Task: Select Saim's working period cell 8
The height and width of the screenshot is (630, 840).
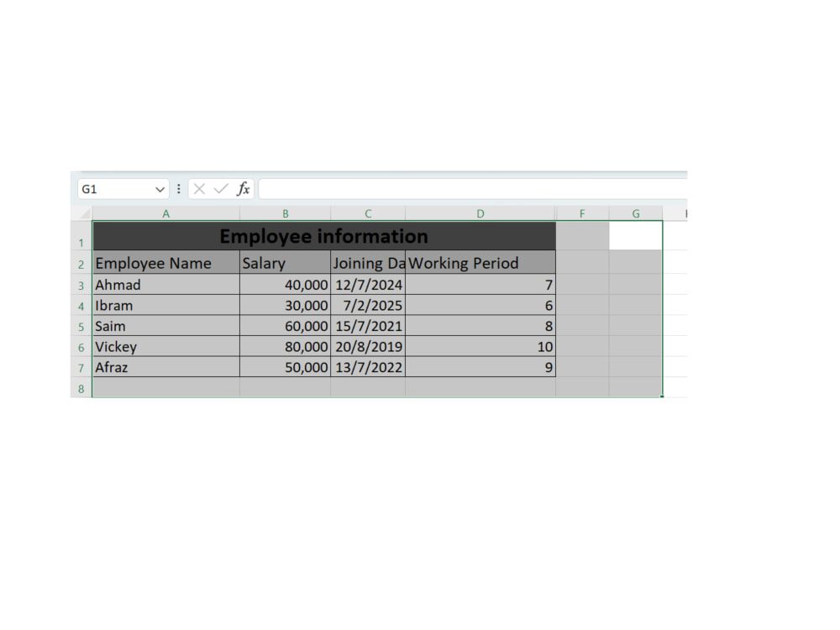Action: pos(480,326)
